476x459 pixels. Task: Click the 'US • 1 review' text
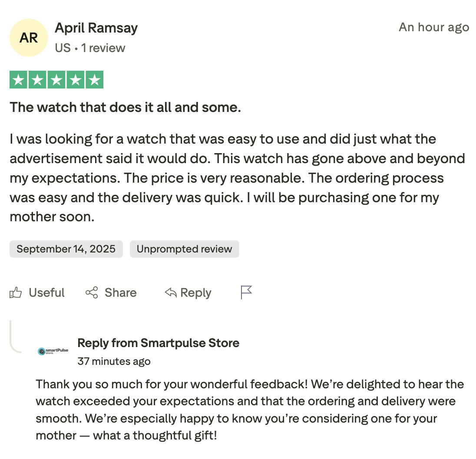pyautogui.click(x=90, y=48)
